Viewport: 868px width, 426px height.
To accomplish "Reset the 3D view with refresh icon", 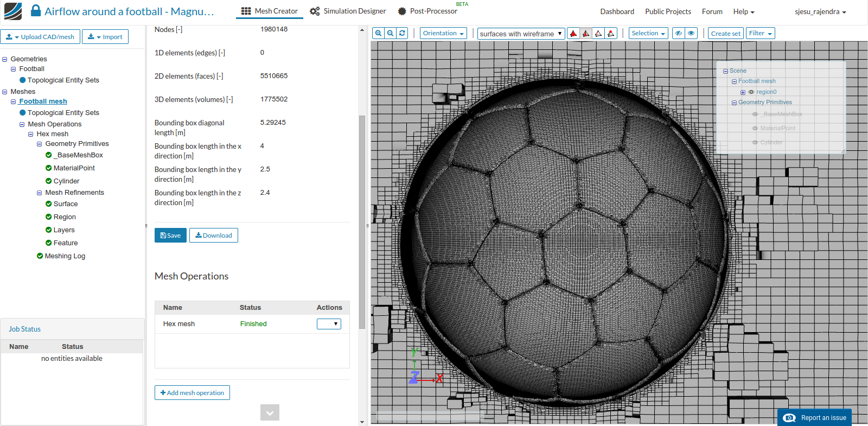I will pos(402,33).
